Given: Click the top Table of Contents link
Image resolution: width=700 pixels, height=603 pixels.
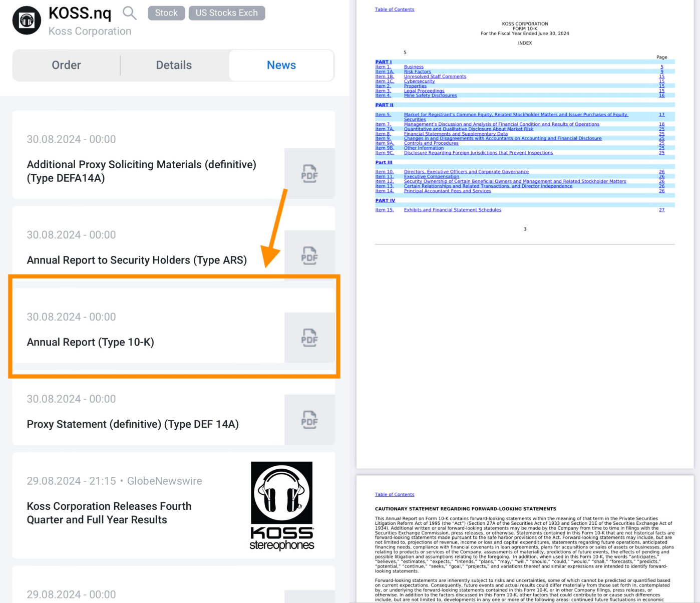Looking at the screenshot, I should pos(394,10).
